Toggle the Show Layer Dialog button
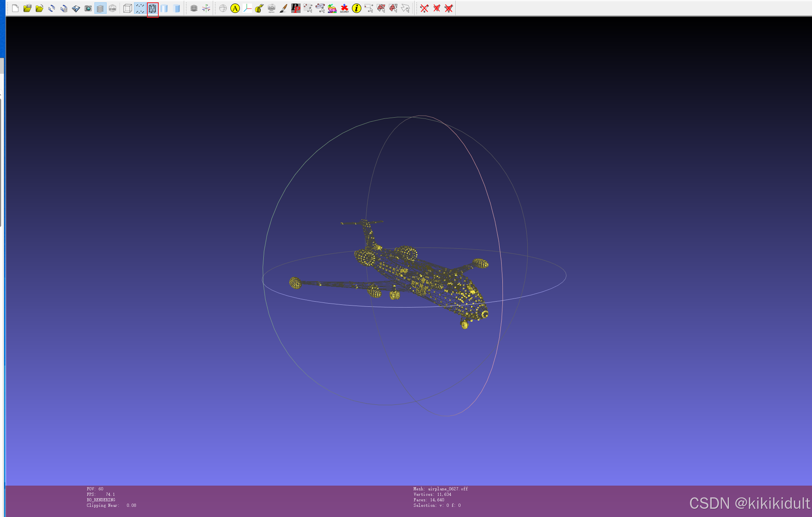Screen dimensions: 812x517 [x=100, y=8]
